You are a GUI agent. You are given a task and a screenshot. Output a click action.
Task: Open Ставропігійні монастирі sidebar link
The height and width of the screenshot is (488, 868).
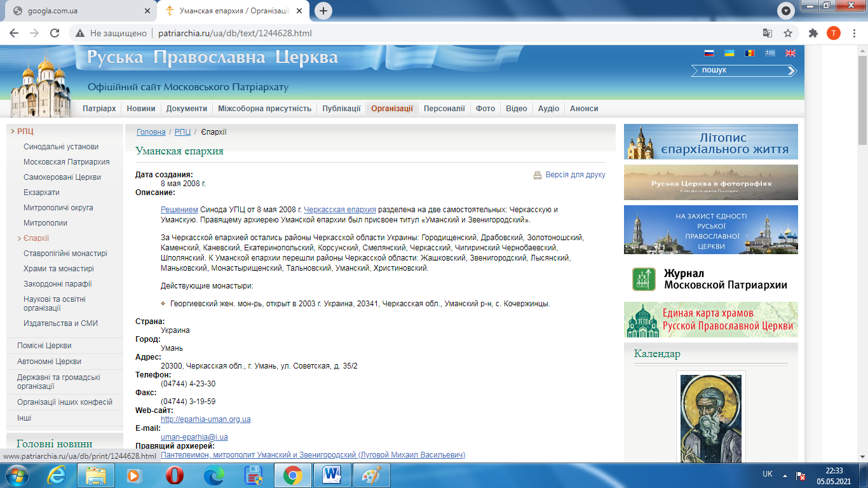65,254
